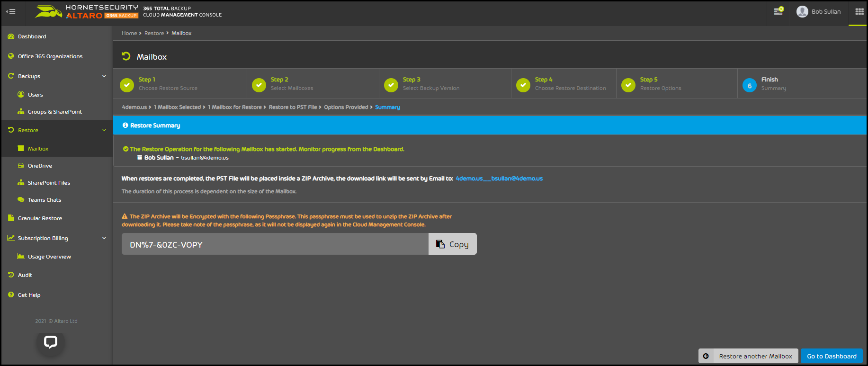Click the Step 1 checkmark circle
Screen dimensions: 868x366
tap(127, 85)
